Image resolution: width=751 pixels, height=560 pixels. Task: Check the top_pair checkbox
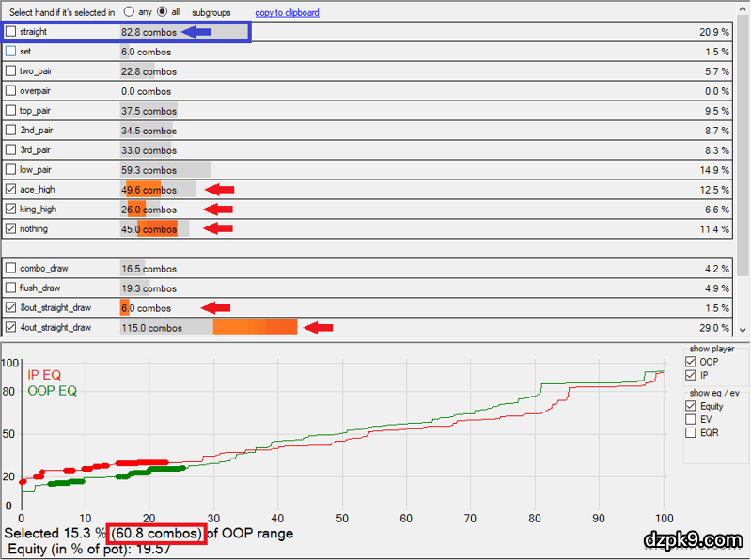(11, 111)
